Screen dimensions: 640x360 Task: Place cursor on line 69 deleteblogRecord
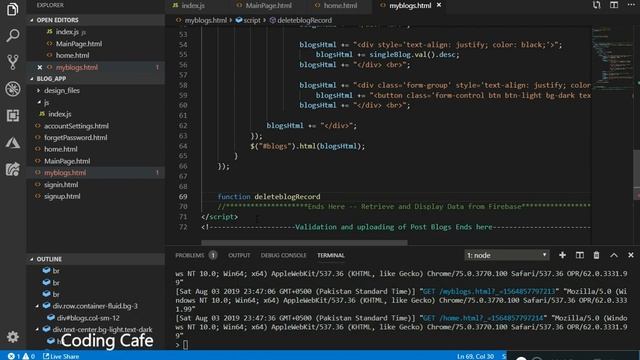tap(287, 197)
